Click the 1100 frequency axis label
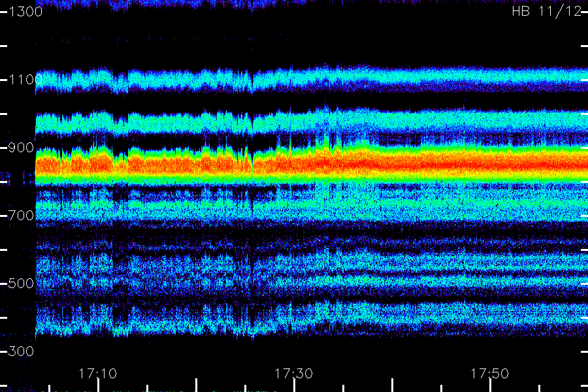The height and width of the screenshot is (392, 588). [25, 80]
